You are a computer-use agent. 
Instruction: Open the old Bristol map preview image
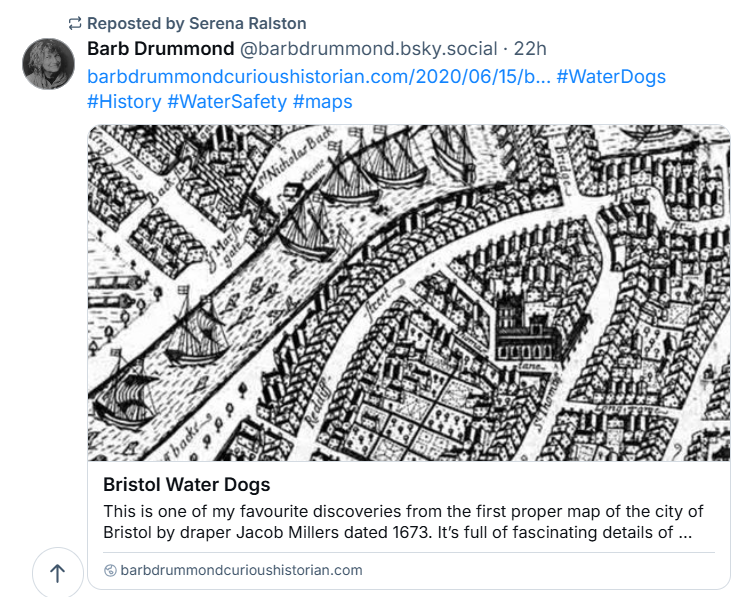(408, 292)
